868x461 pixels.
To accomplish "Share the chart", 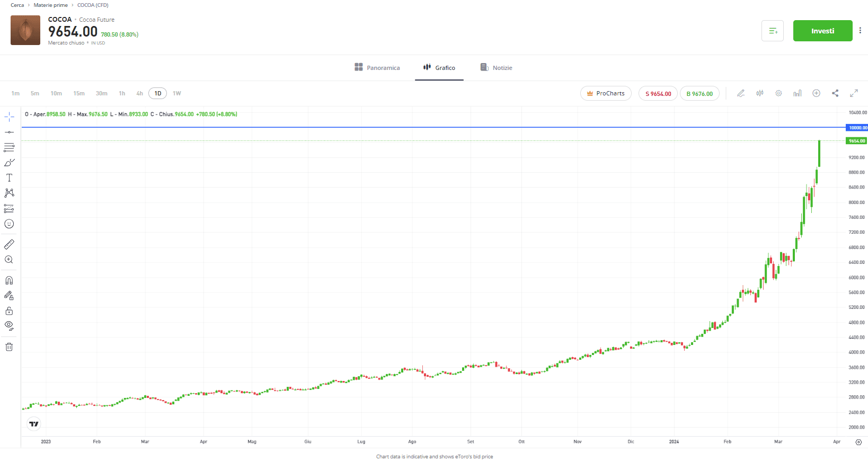I will click(835, 93).
